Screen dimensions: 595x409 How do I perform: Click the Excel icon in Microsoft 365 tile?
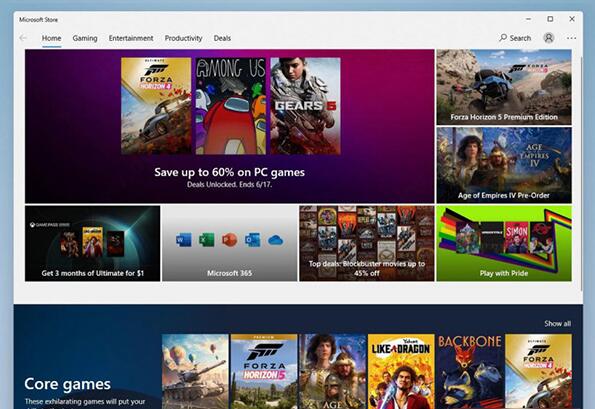point(207,240)
